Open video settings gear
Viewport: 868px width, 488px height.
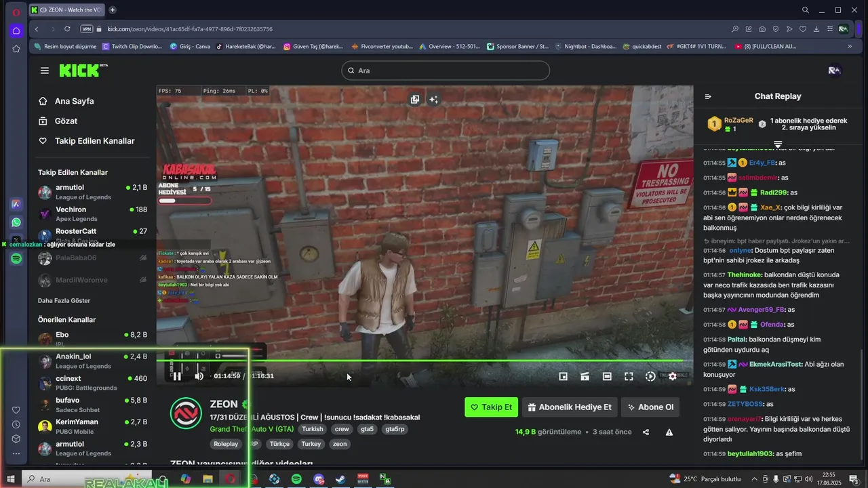pos(673,376)
